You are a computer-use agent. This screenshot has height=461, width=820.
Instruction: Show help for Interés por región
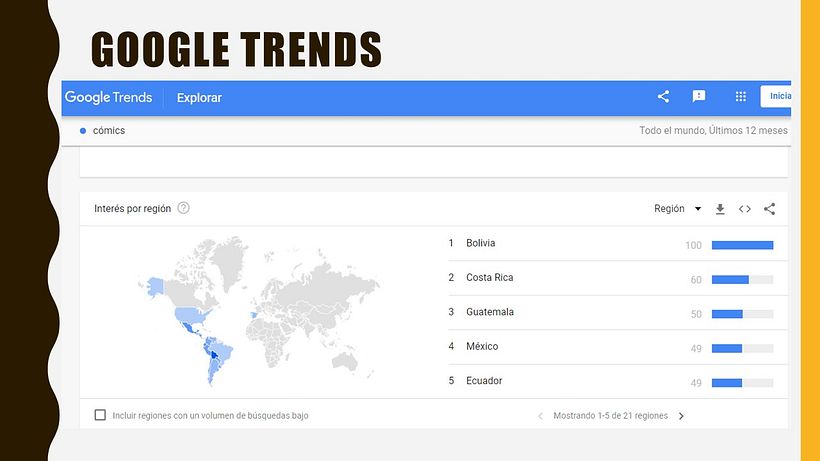coord(183,208)
